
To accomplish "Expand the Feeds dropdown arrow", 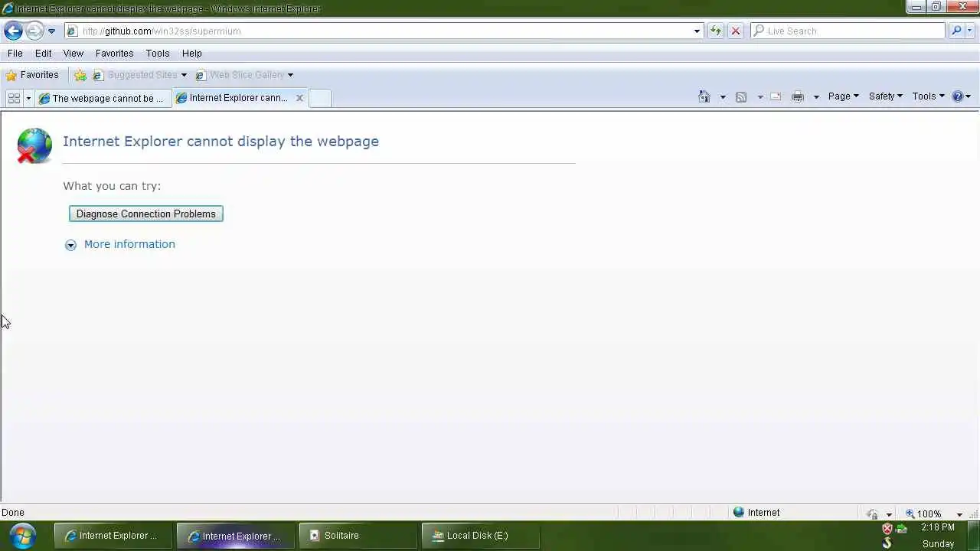I will [x=759, y=97].
